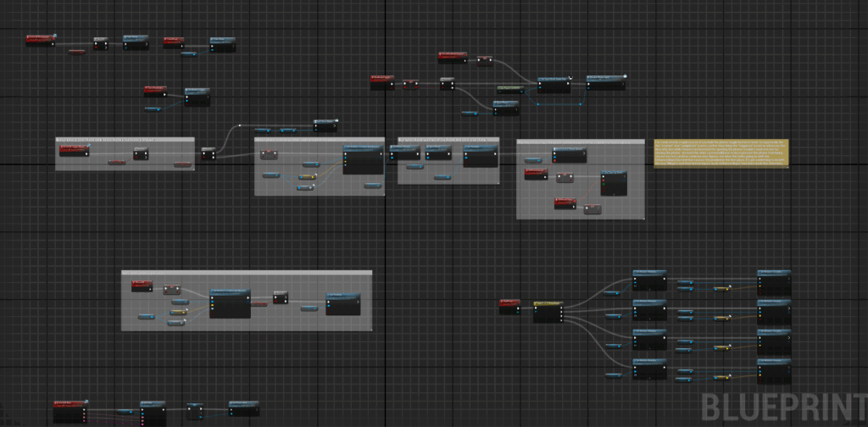Image resolution: width=868 pixels, height=427 pixels.
Task: Select the large node in second middle comment box
Action: pyautogui.click(x=362, y=160)
